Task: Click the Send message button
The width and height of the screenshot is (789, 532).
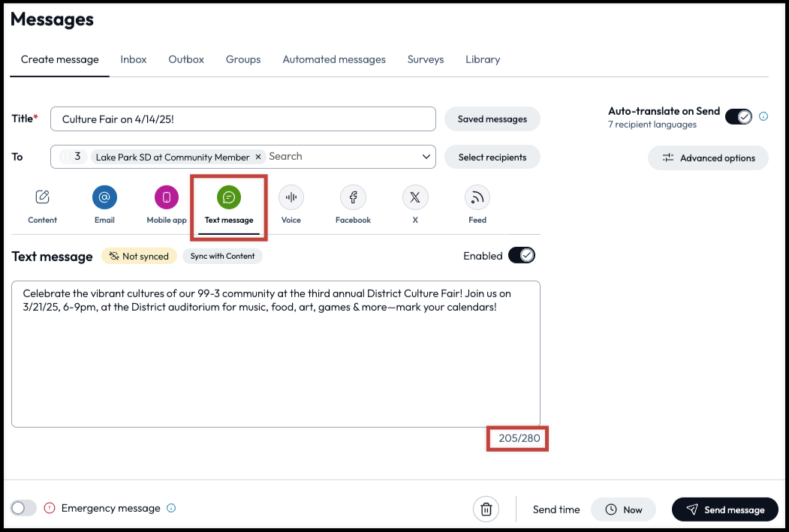Action: point(724,509)
